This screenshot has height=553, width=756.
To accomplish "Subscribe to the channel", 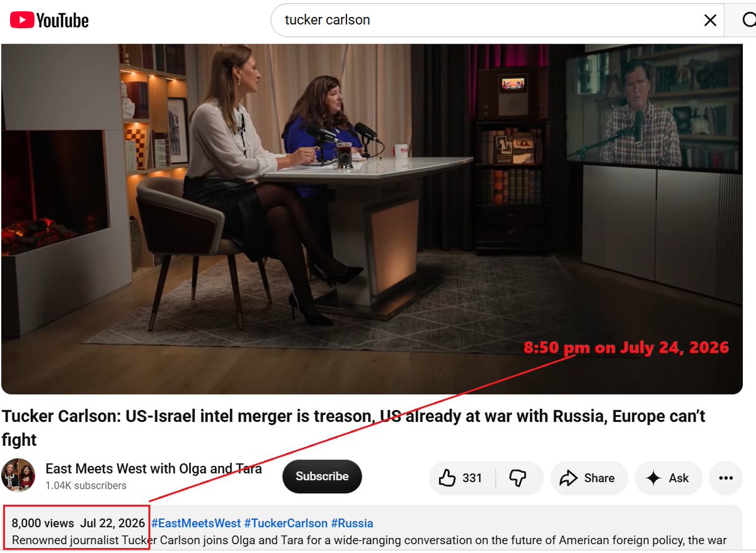I will pos(322,476).
